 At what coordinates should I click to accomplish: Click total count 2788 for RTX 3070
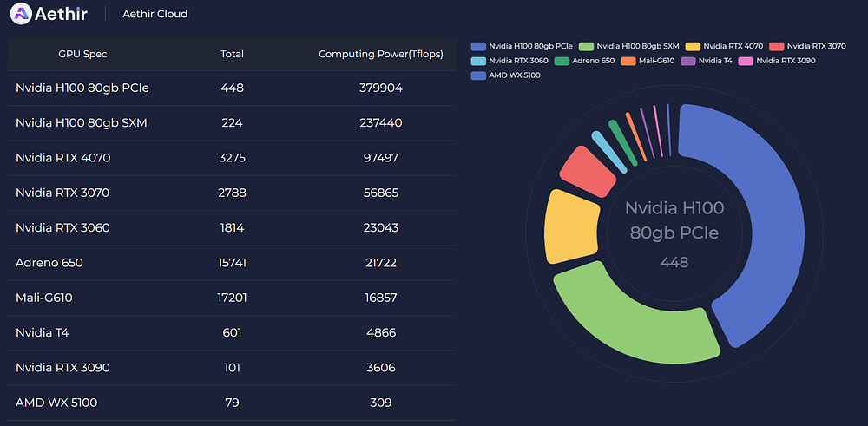(232, 193)
